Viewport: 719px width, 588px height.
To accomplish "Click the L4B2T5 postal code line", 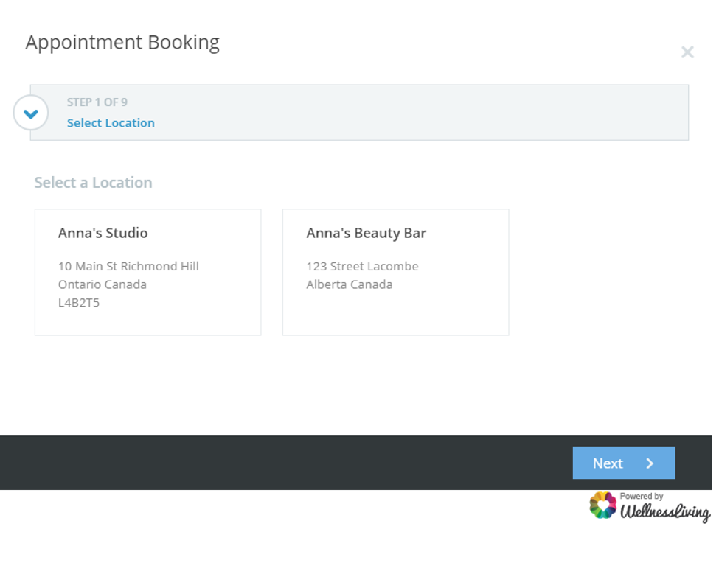I will click(78, 303).
